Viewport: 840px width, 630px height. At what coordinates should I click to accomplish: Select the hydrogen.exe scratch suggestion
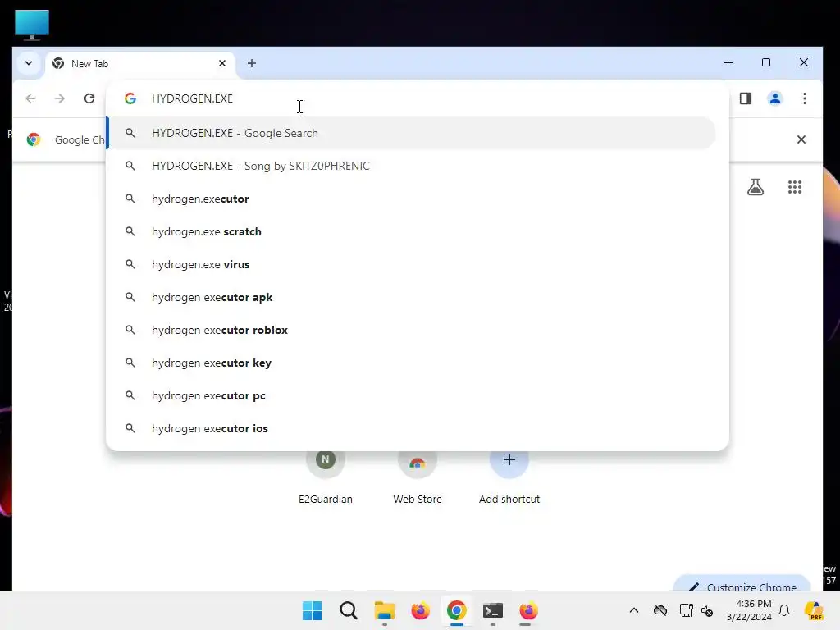pos(411,231)
